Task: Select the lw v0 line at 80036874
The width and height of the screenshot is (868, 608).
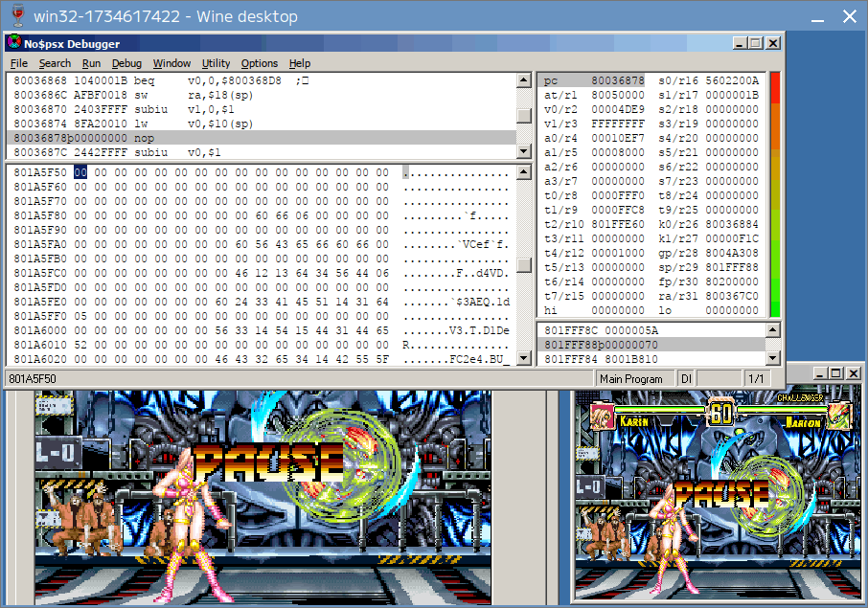Action: click(x=262, y=124)
